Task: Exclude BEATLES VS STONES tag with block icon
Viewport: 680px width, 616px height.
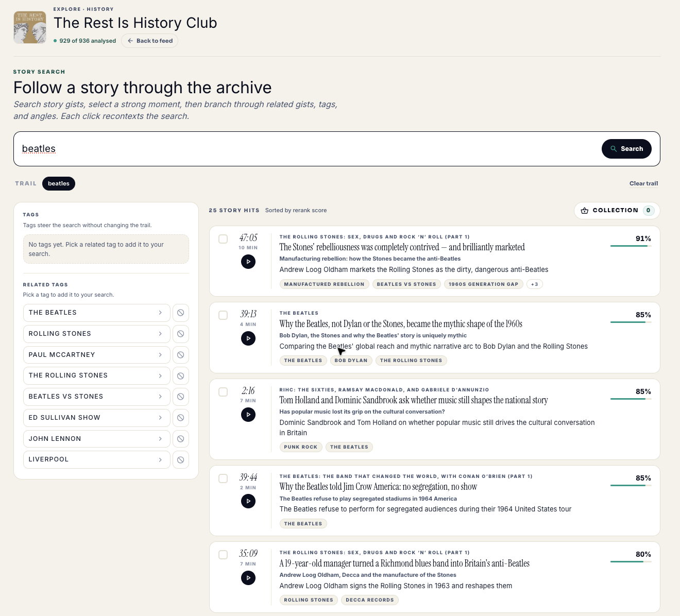Action: (x=181, y=397)
